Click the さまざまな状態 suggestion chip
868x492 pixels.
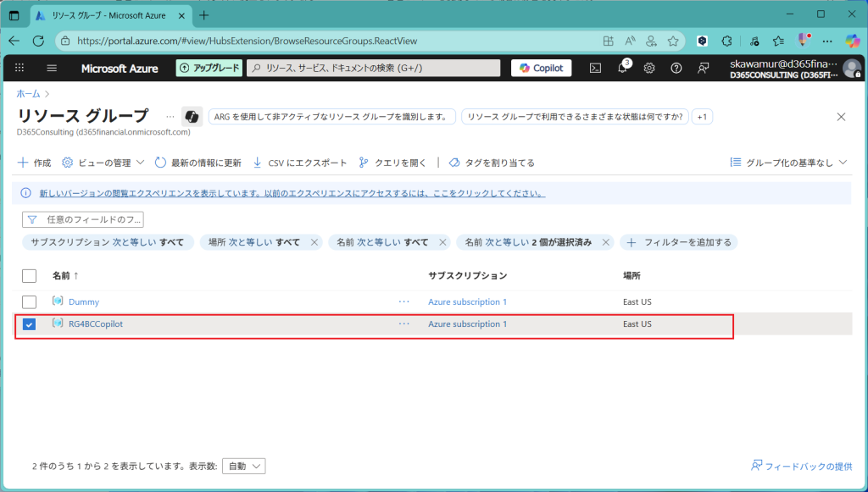click(576, 117)
